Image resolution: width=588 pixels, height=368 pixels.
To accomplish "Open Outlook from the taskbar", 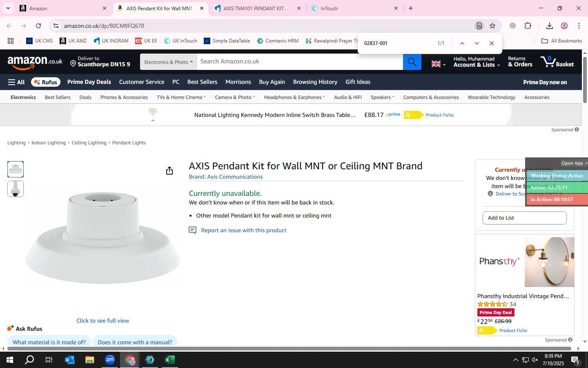I will point(70,360).
